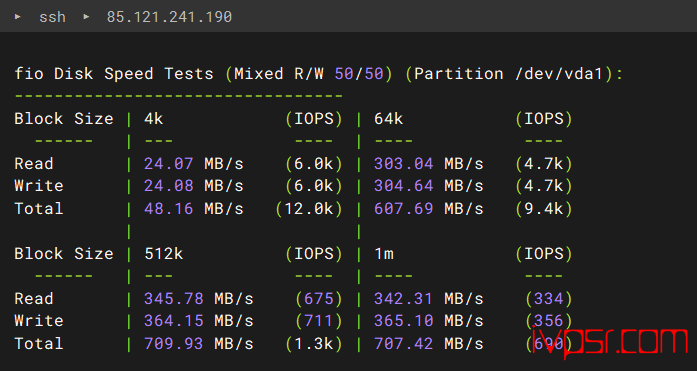Click the 512k block size label
Image resolution: width=697 pixels, height=371 pixels.
point(164,253)
